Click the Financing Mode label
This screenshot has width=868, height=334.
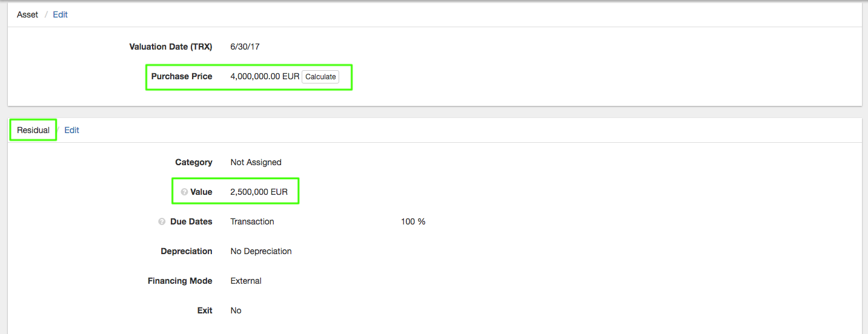(180, 281)
